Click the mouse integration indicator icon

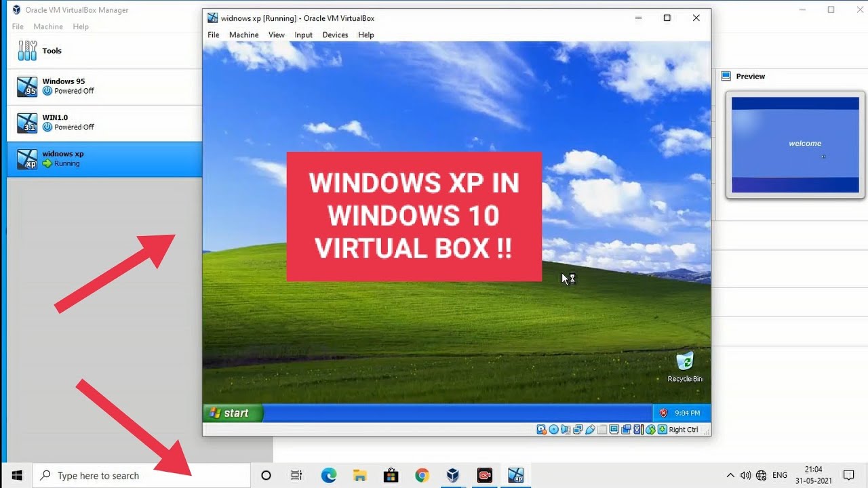tap(650, 430)
